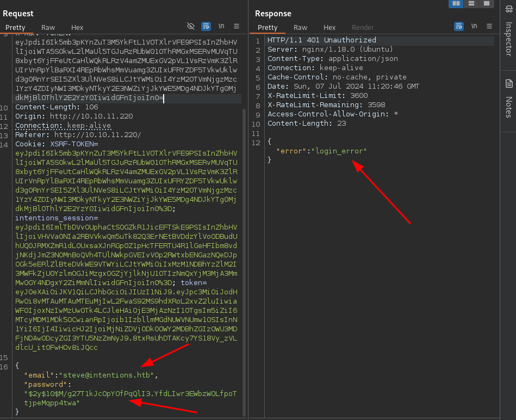
Task: Show non-printable characters in Response pane
Action: click(474, 26)
